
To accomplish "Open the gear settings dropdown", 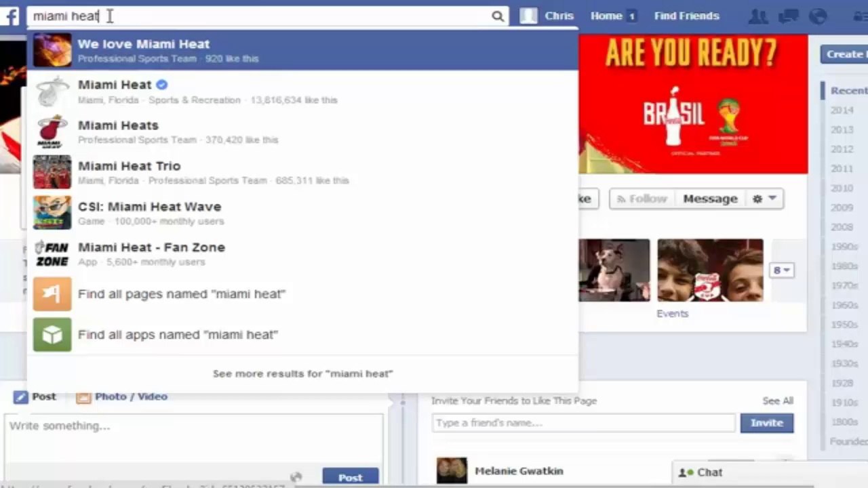I will pyautogui.click(x=764, y=199).
